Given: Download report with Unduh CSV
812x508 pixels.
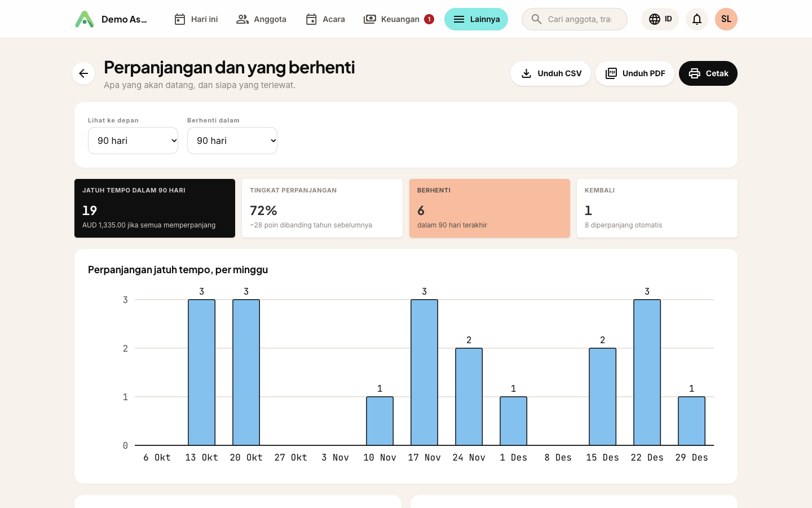Looking at the screenshot, I should pos(550,73).
